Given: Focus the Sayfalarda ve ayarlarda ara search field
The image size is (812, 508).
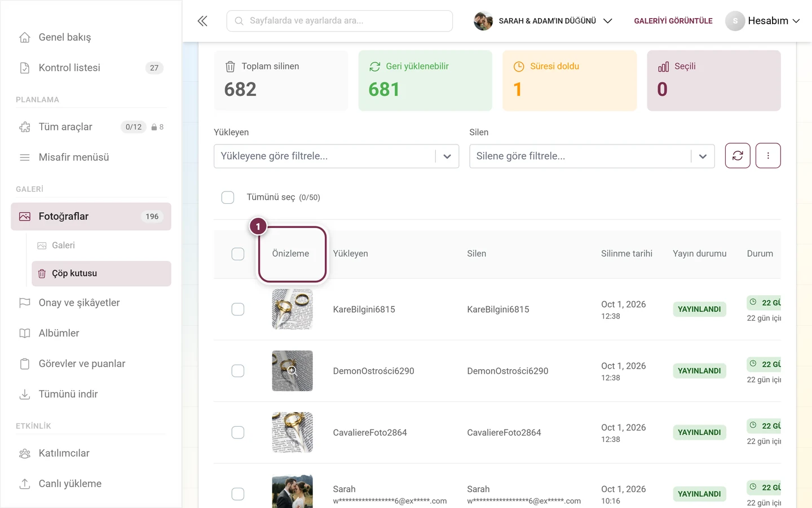Looking at the screenshot, I should pos(339,21).
